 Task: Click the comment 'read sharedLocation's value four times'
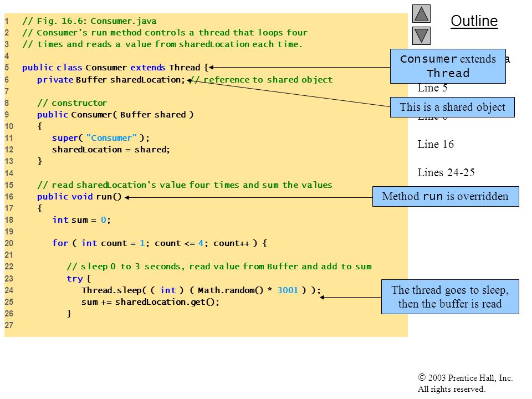tap(185, 185)
